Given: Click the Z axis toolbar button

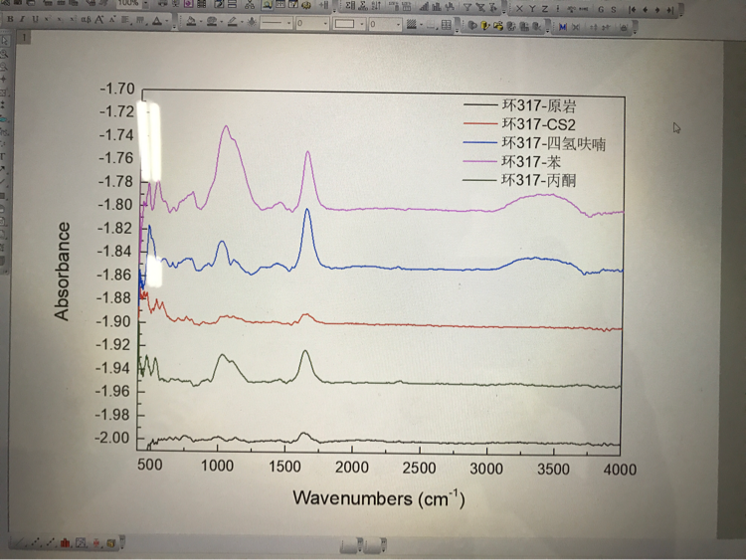Looking at the screenshot, I should point(544,7).
